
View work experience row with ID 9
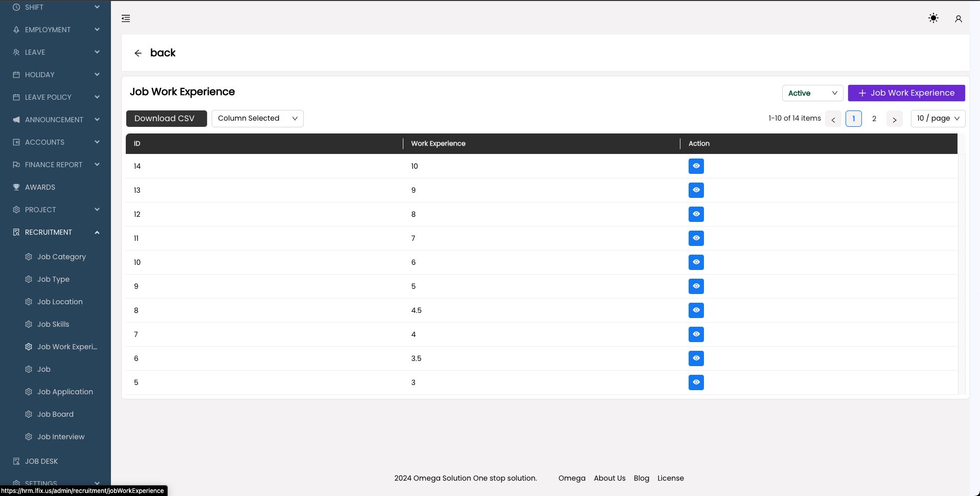pyautogui.click(x=696, y=286)
